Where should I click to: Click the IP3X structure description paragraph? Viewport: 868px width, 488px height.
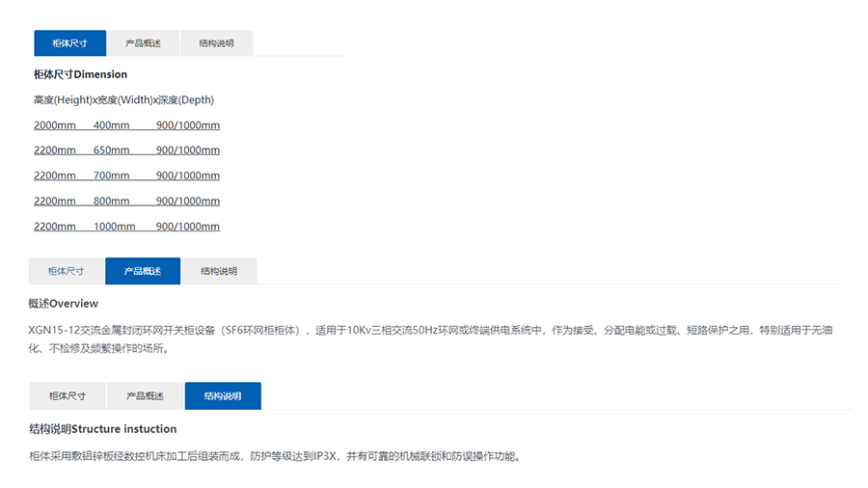pyautogui.click(x=275, y=456)
